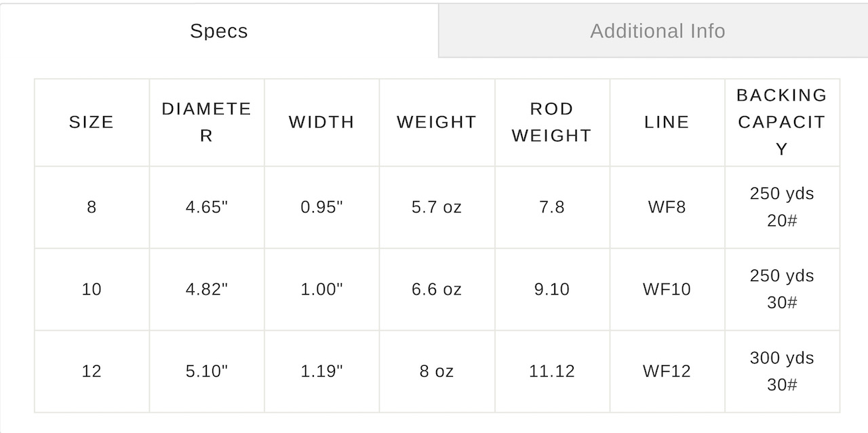Click the SIZE column header
The width and height of the screenshot is (868, 433).
92,122
